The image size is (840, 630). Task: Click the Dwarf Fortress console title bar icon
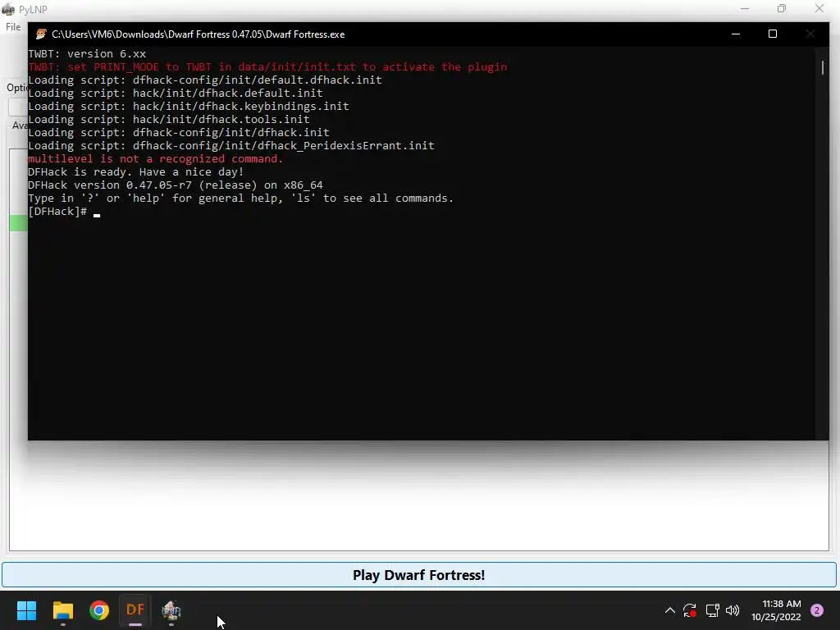[x=41, y=34]
